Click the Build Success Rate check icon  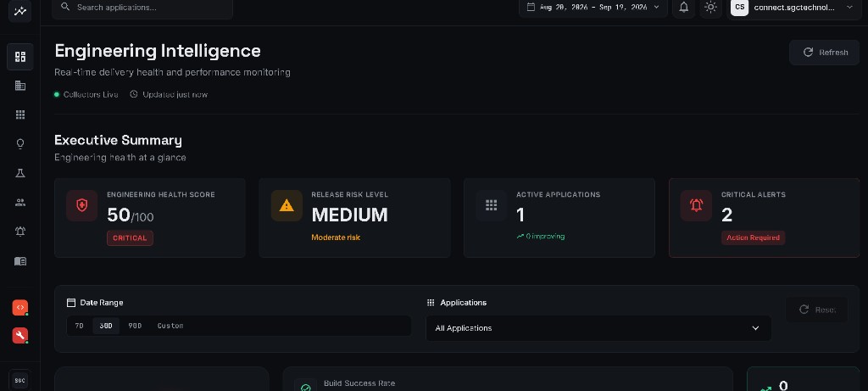[x=305, y=387]
